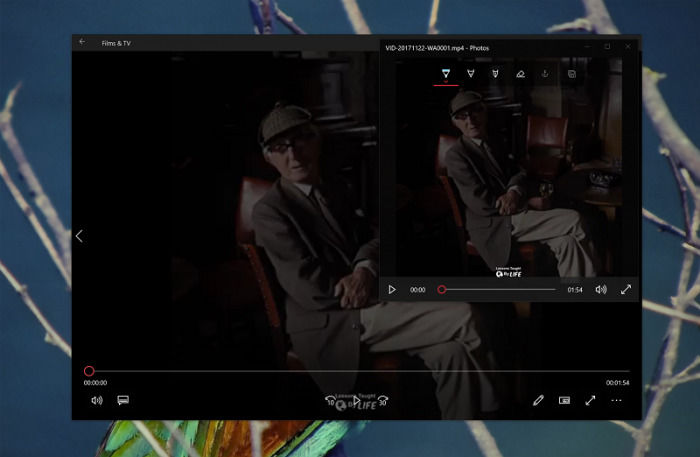Open subtitles and captions menu
The image size is (700, 457).
(x=123, y=400)
